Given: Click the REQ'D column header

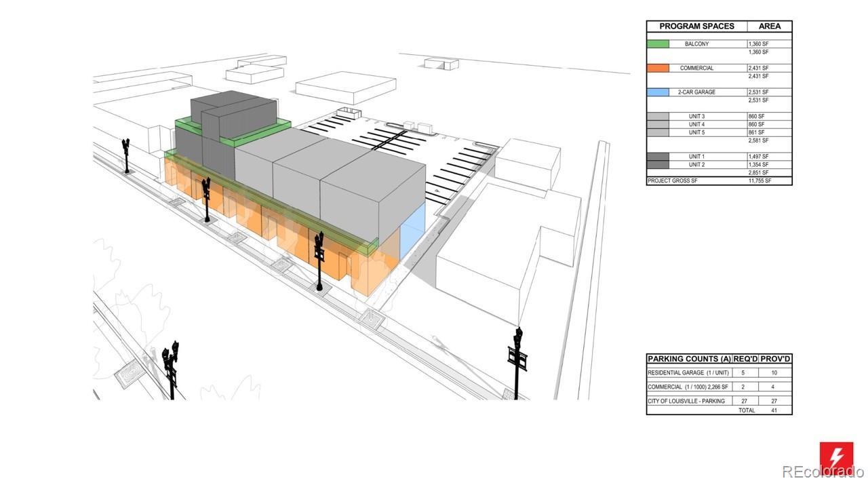Looking at the screenshot, I should 745,359.
